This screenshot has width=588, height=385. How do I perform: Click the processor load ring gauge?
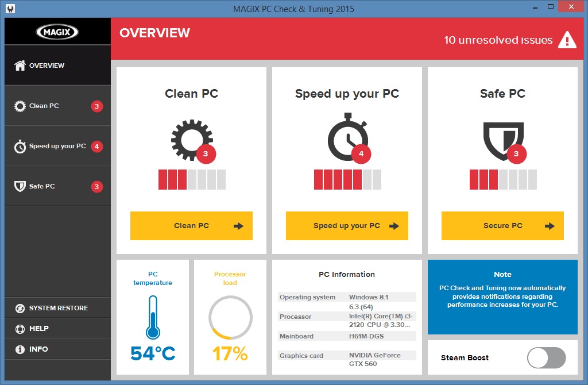(x=230, y=317)
